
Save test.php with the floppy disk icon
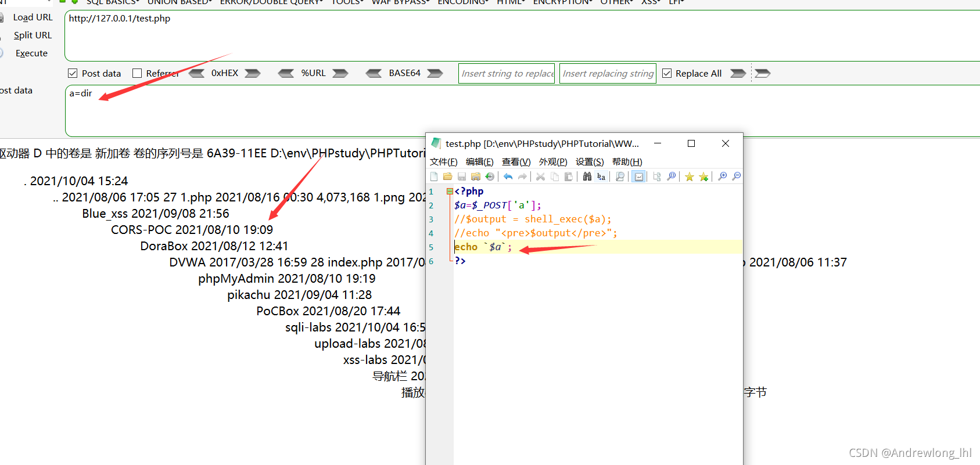click(x=462, y=176)
